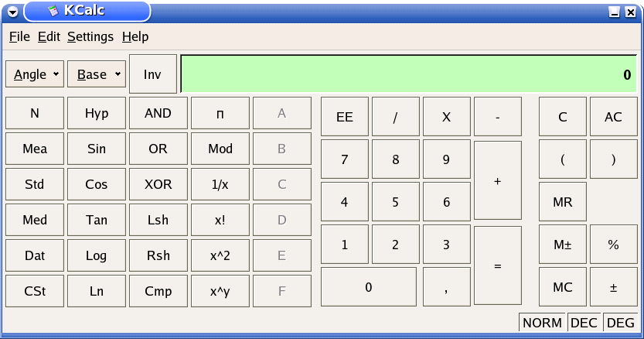Click the % percent button
The height and width of the screenshot is (339, 644).
click(614, 245)
